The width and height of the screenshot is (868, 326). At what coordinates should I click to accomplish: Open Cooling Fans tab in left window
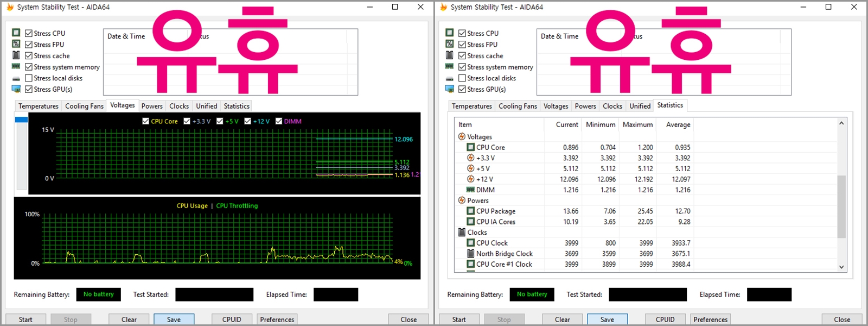click(84, 106)
